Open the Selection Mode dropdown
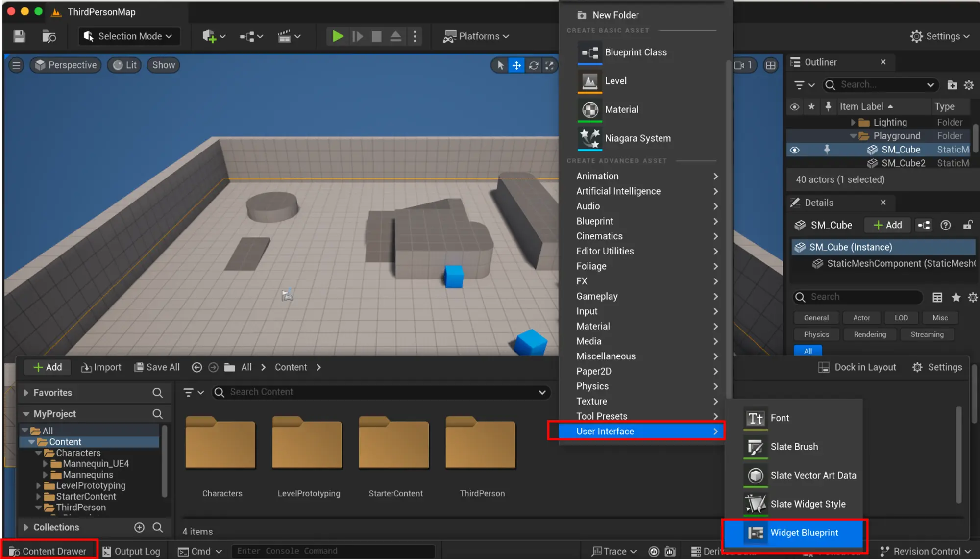Viewport: 980px width, 559px height. (x=129, y=36)
